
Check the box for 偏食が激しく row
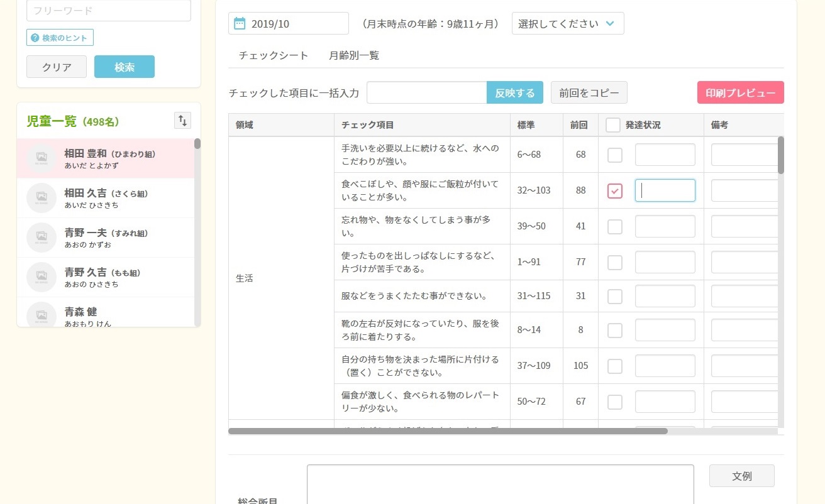[x=615, y=402]
